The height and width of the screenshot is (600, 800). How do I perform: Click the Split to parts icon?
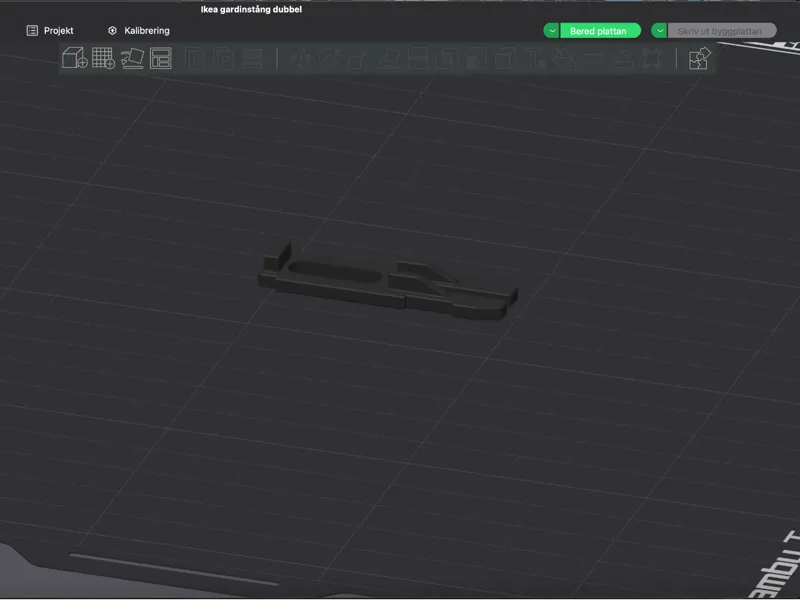tap(224, 59)
